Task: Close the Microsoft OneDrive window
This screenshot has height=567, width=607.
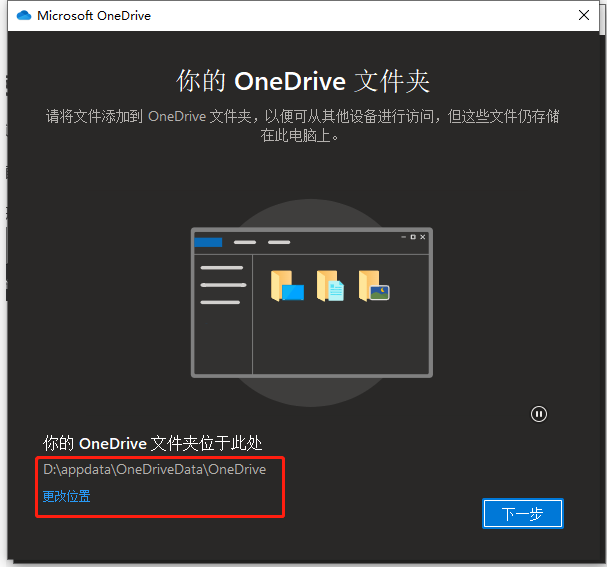Action: click(x=583, y=15)
